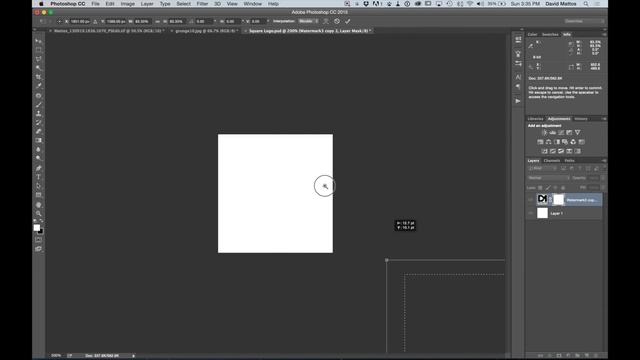Screen dimensions: 640x360
Task: Toggle layer mask link on Watermark3 layer
Action: tap(550, 200)
